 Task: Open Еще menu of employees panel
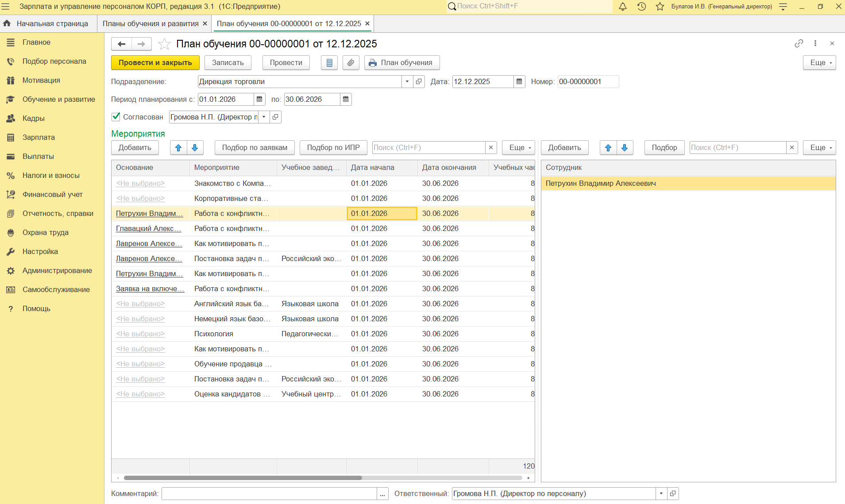tap(819, 148)
